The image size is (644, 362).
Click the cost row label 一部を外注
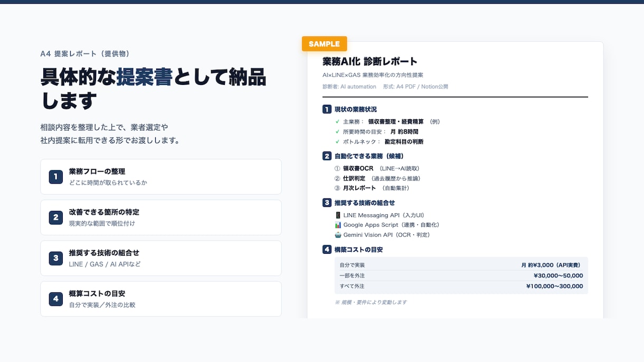(352, 275)
